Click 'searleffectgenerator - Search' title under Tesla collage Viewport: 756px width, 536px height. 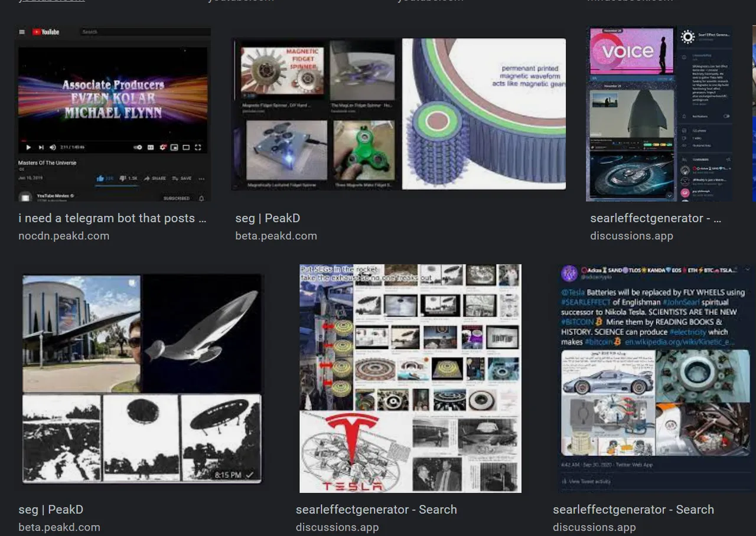(376, 509)
